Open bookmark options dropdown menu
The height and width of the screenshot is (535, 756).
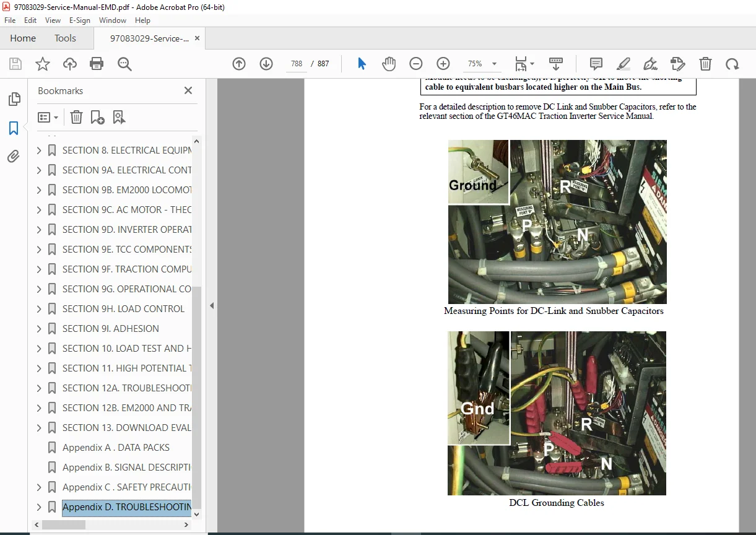48,117
